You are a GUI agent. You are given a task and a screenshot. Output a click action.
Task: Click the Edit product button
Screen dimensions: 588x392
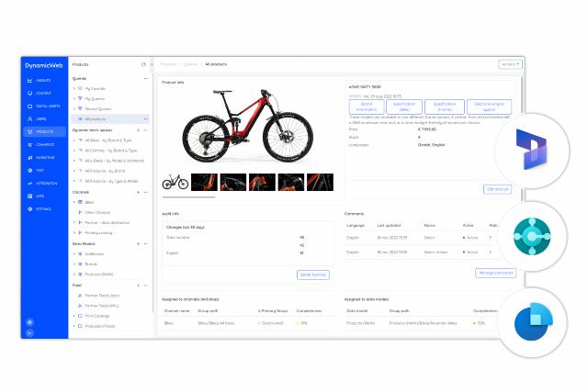pos(496,189)
